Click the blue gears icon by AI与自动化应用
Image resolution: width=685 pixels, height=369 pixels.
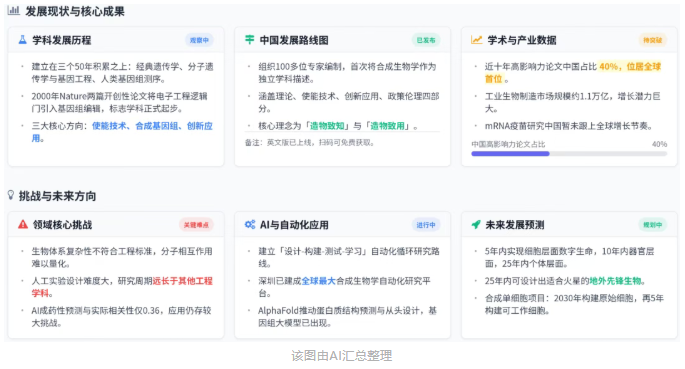click(x=249, y=224)
